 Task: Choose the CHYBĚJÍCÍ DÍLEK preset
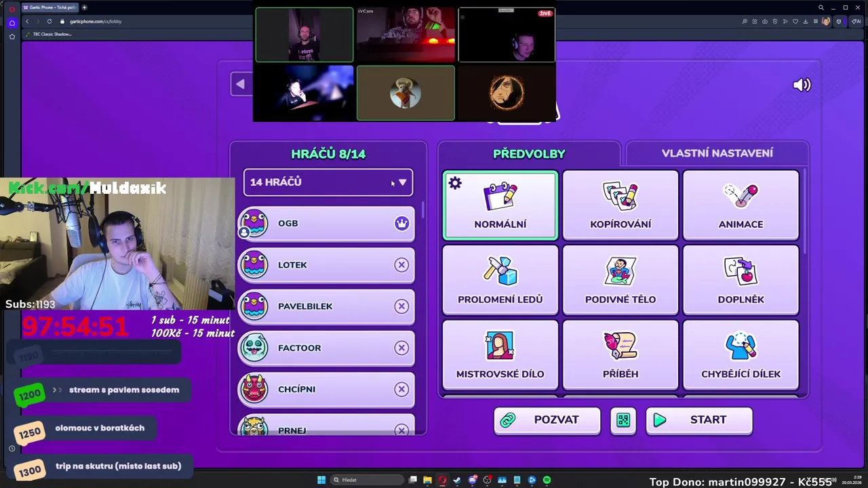tap(741, 354)
